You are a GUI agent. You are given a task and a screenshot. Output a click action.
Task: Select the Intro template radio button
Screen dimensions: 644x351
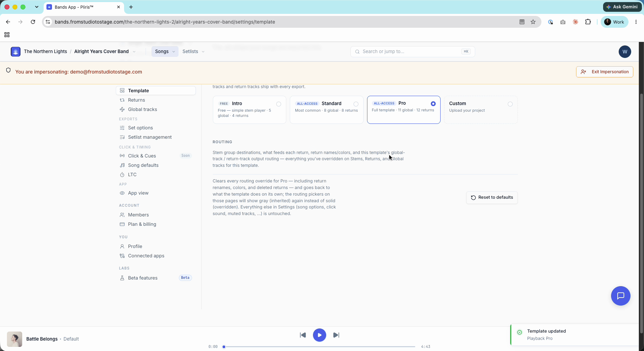pyautogui.click(x=279, y=104)
